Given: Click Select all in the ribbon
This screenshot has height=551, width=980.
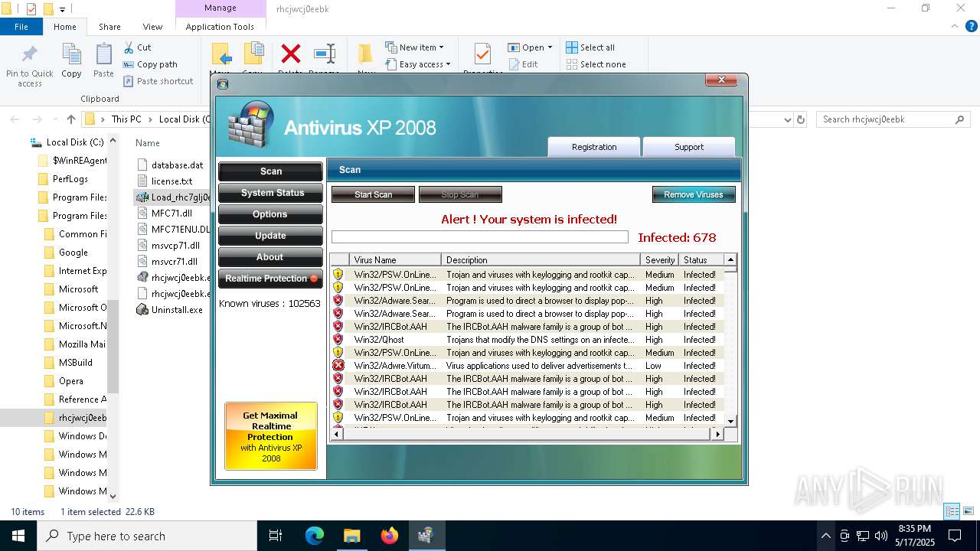Looking at the screenshot, I should pyautogui.click(x=590, y=47).
